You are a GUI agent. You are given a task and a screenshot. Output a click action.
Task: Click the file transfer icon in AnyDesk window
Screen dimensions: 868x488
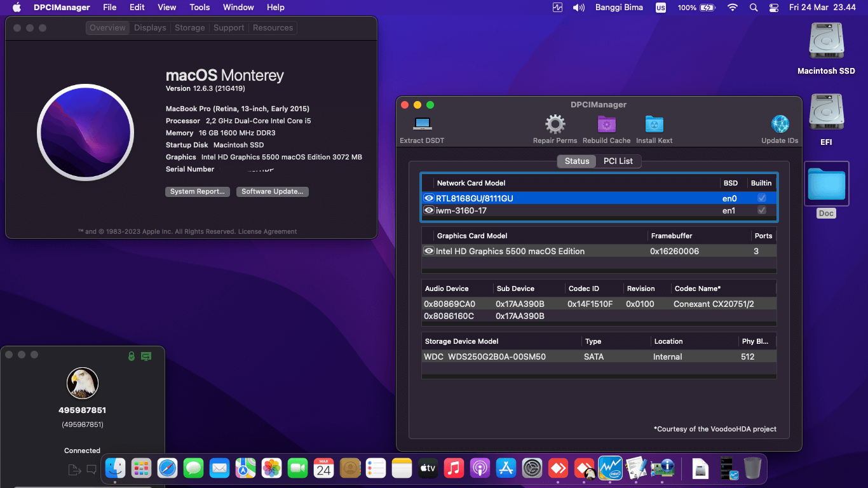coord(75,470)
